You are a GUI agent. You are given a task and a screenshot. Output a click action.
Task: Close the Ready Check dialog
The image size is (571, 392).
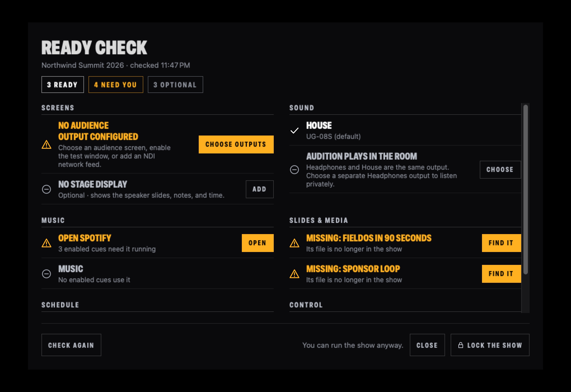427,345
